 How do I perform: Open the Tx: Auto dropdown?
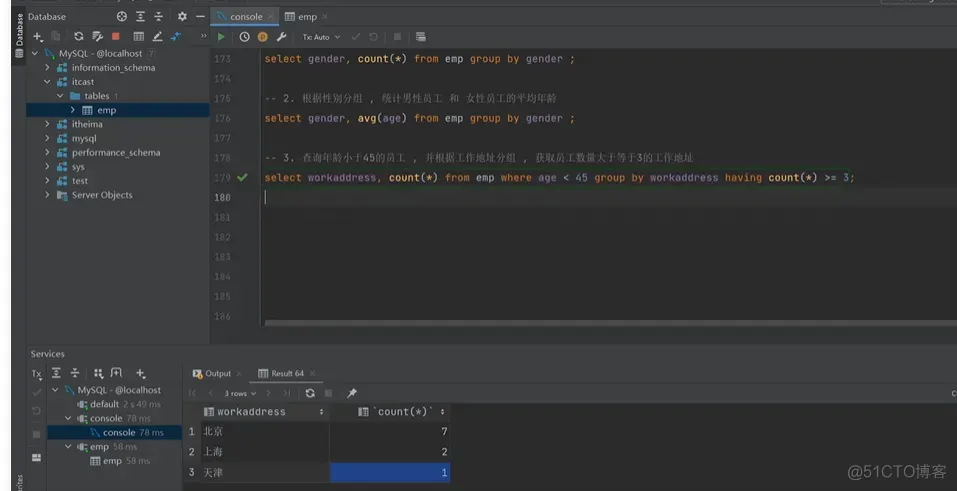[321, 37]
